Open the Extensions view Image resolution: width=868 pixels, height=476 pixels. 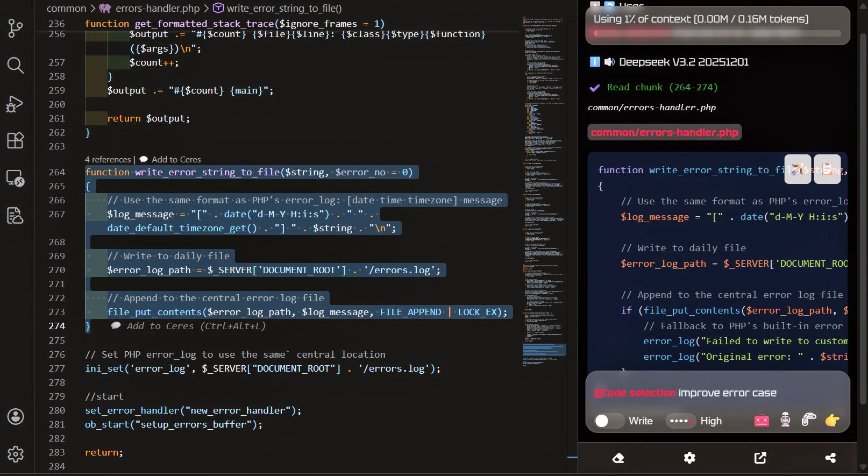pos(15,140)
